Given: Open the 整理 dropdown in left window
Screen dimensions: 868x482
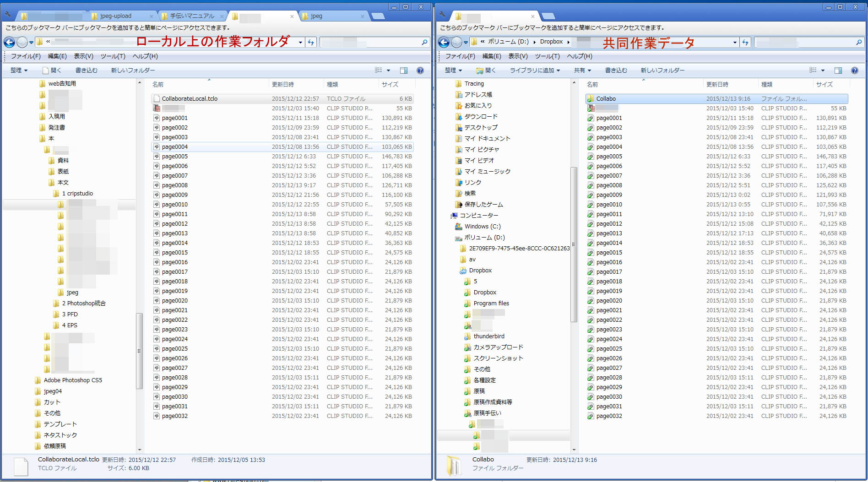Looking at the screenshot, I should [19, 70].
